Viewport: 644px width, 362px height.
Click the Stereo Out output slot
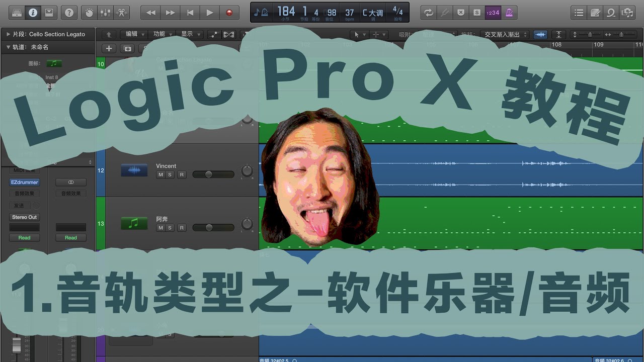[25, 217]
